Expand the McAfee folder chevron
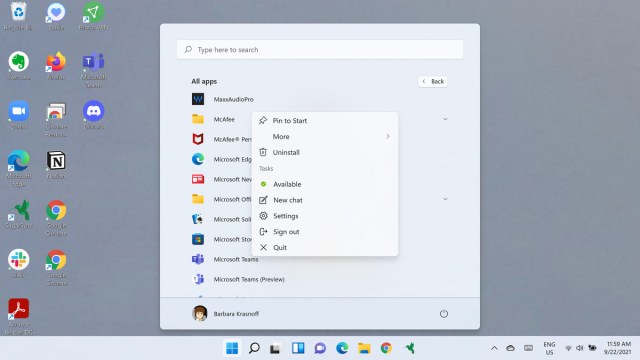This screenshot has width=640, height=360. coord(445,119)
